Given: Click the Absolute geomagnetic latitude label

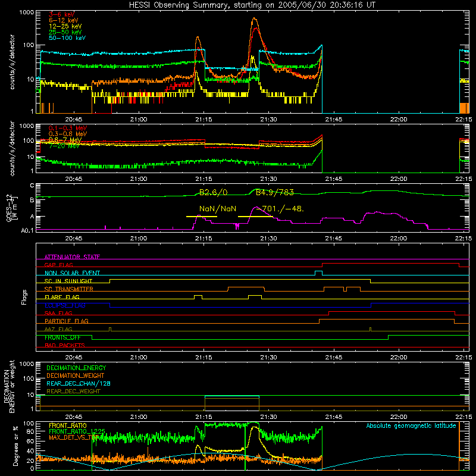Looking at the screenshot, I should 411,425.
